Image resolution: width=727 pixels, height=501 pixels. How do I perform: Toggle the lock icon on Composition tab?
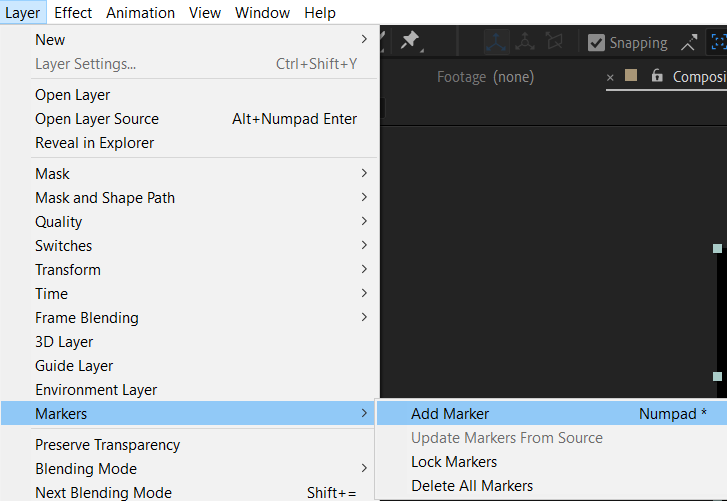657,75
